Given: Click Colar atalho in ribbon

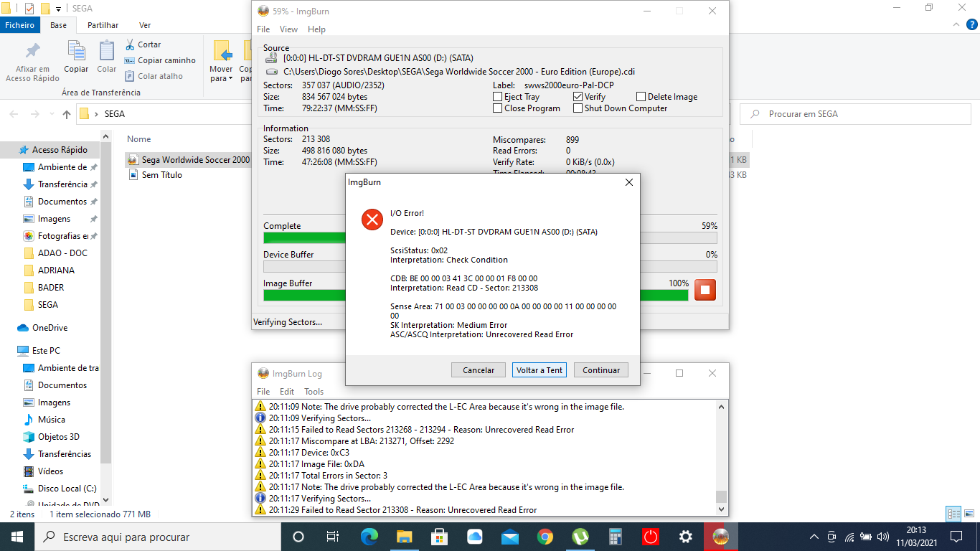Looking at the screenshot, I should (154, 76).
